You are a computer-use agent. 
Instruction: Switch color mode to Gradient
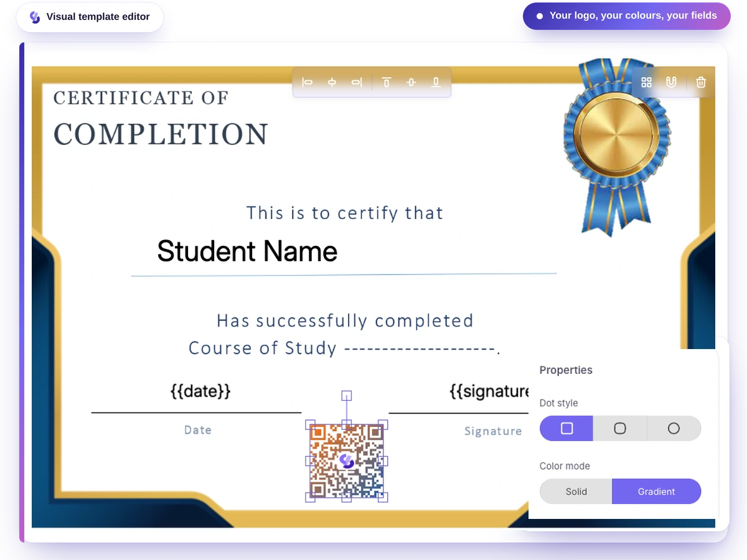[x=657, y=492]
